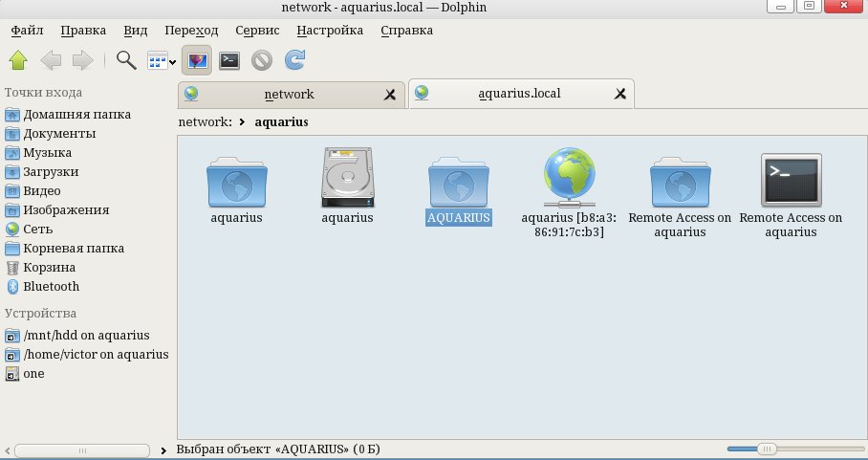Open search with the magnifier icon
The height and width of the screenshot is (460, 868).
coord(126,60)
